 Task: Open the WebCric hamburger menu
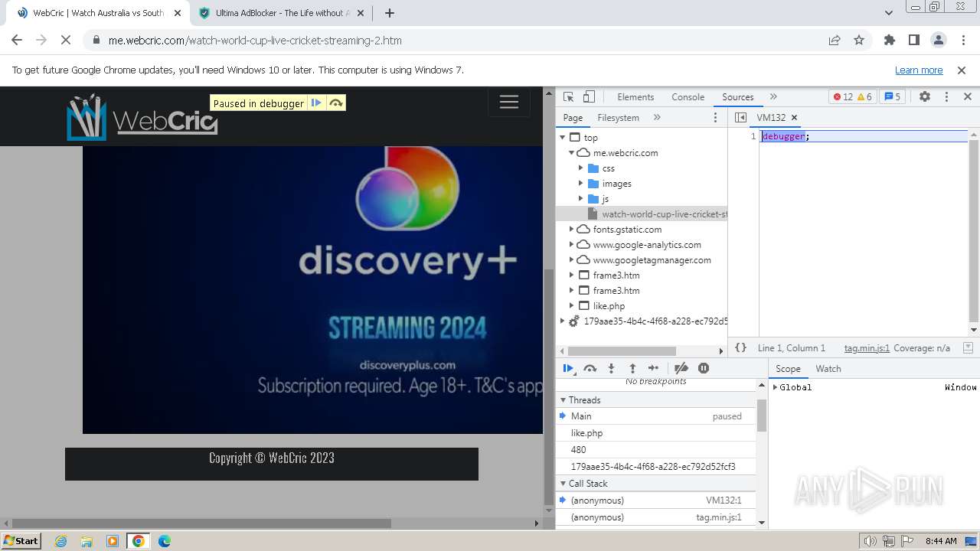[x=509, y=103]
